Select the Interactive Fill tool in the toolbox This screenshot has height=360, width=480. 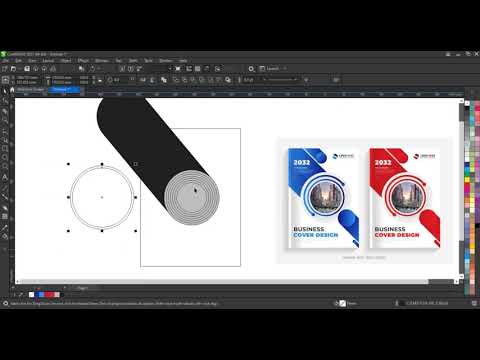5,237
